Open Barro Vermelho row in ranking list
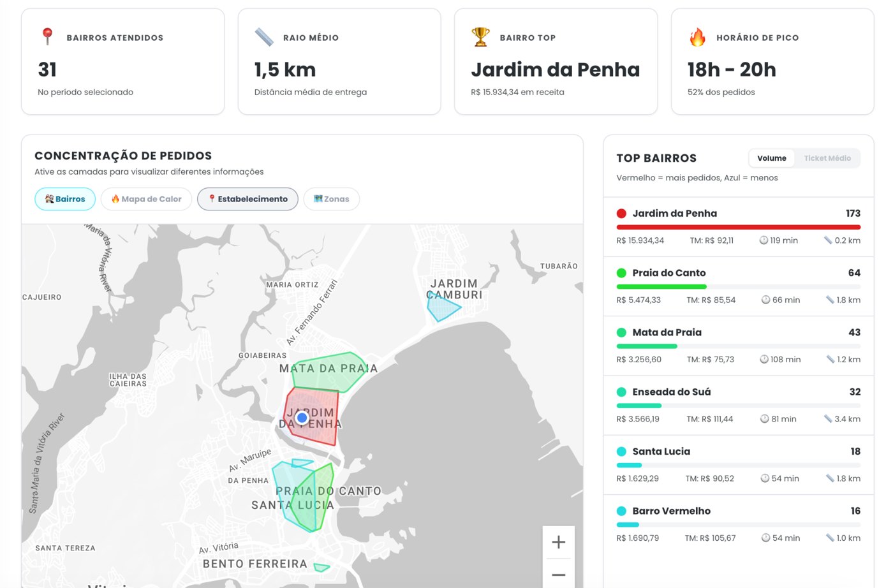The image size is (893, 588). point(739,524)
